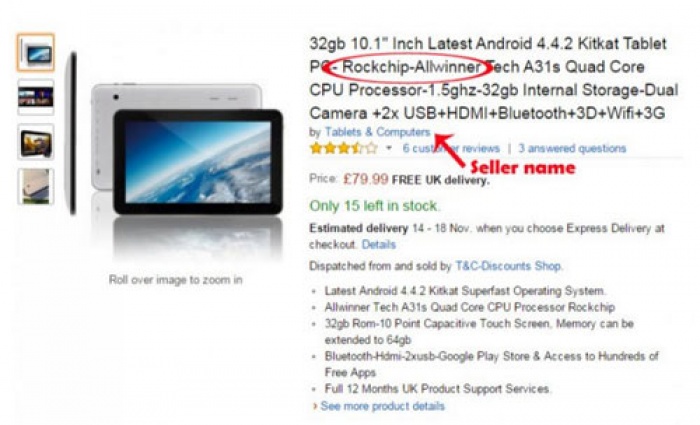Screen dimensions: 700x425
Task: Open the T&C-Discounts Shop seller link
Action: (x=508, y=266)
